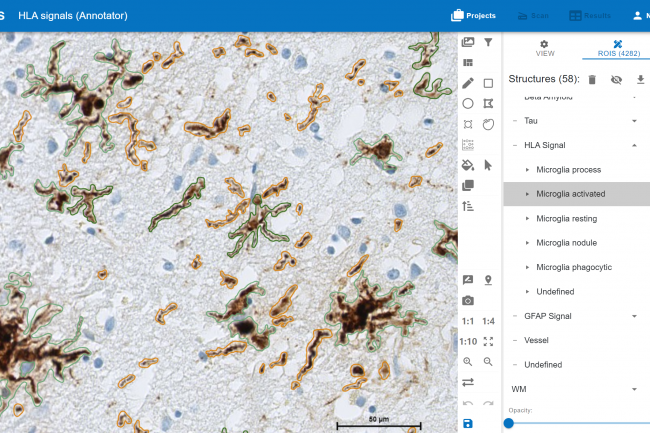650x433 pixels.
Task: Click the zoom in magnifier
Action: click(468, 361)
